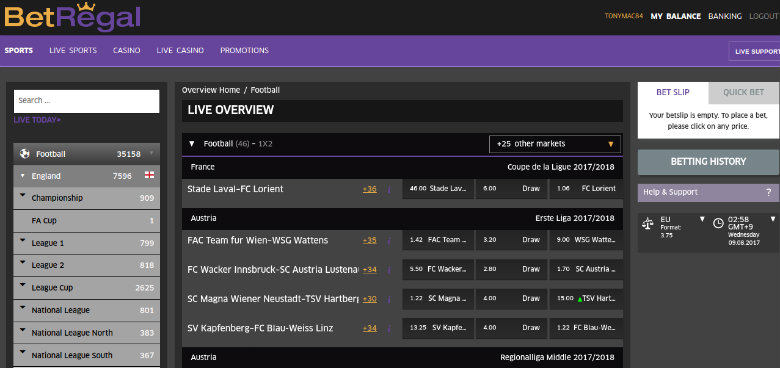This screenshot has height=368, width=780.
Task: Click the Help & Support question mark
Action: [769, 192]
